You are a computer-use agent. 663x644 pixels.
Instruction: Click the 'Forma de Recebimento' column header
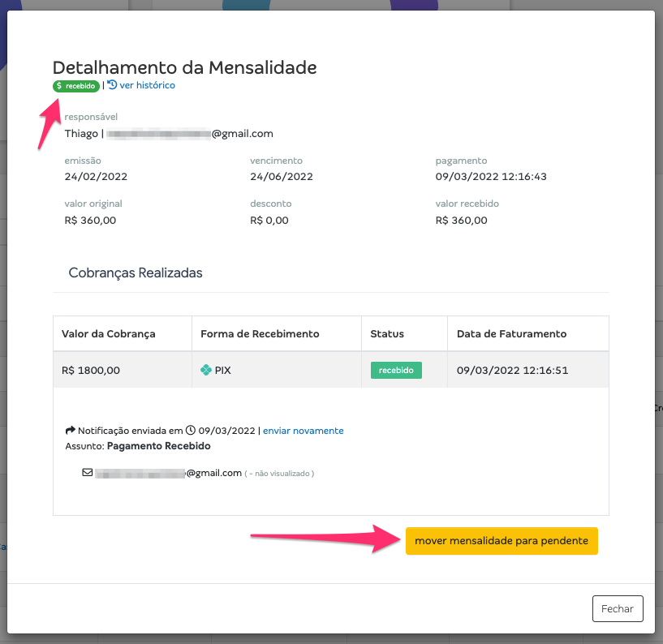coord(260,334)
